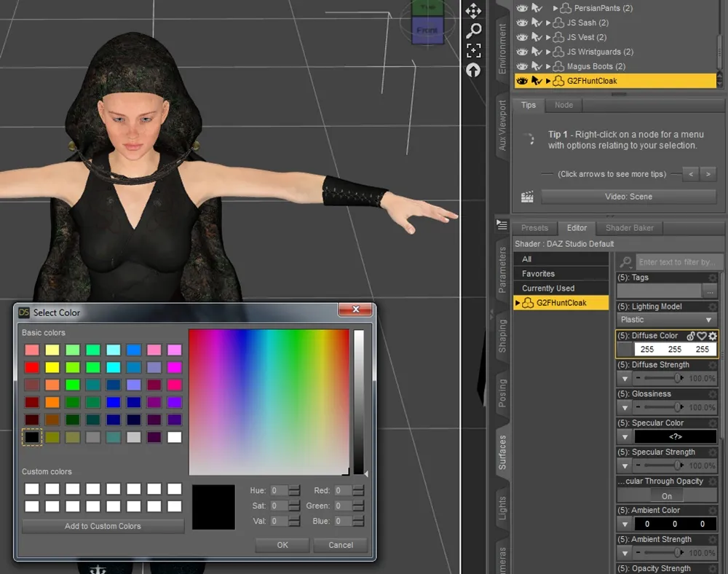Open Specular Color dropdown arrow
728x574 pixels.
tap(625, 437)
